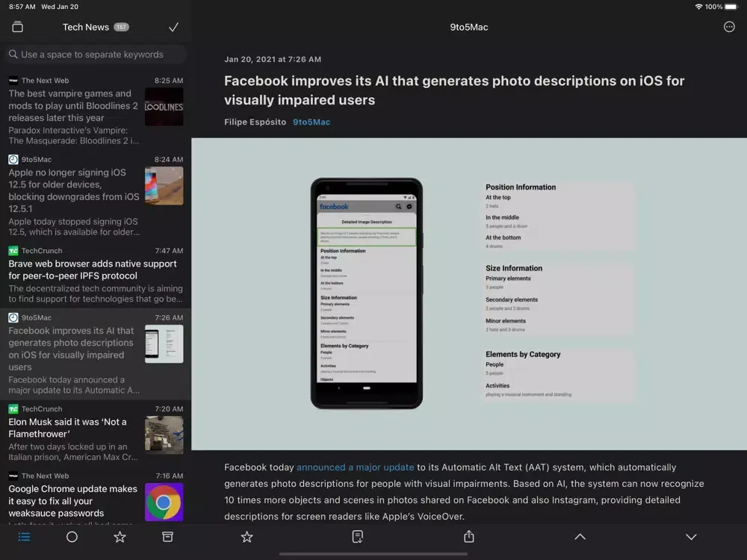This screenshot has height=560, width=747.
Task: Tap the Wi-Fi status icon
Action: [698, 7]
